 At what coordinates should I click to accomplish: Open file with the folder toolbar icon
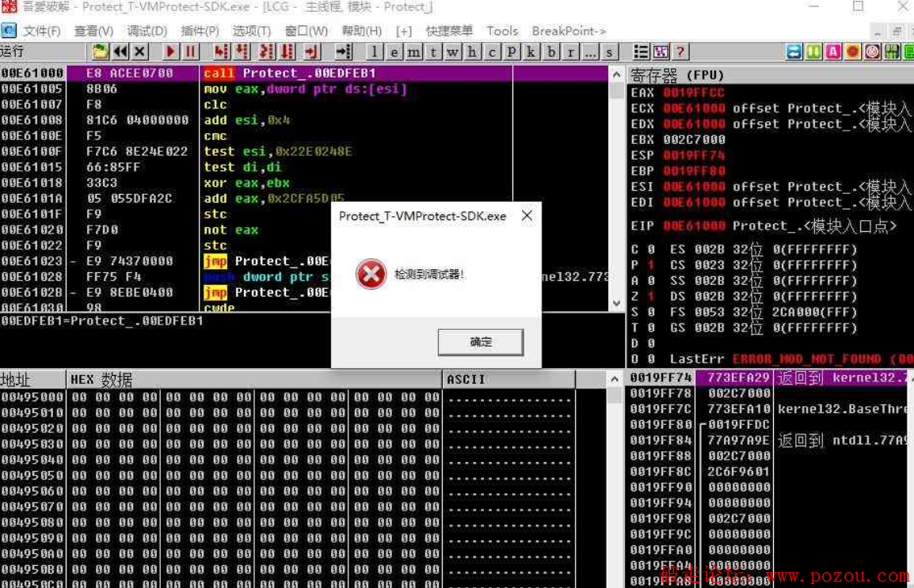[x=101, y=51]
